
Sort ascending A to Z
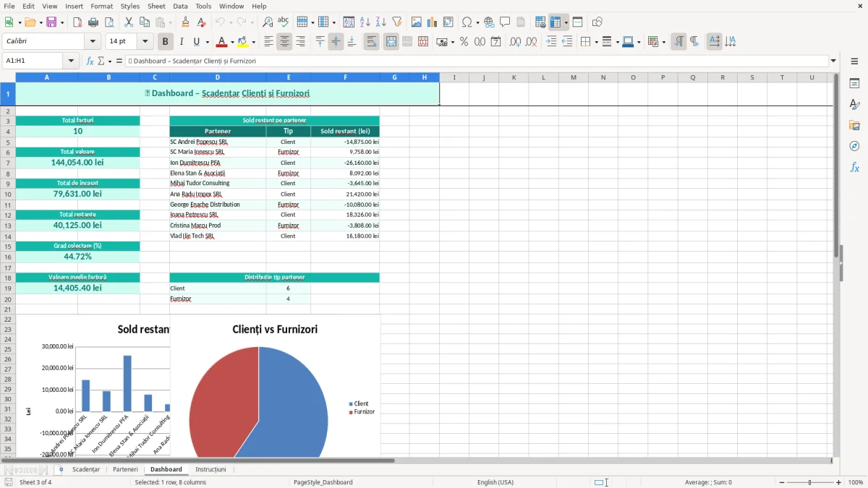click(x=365, y=22)
